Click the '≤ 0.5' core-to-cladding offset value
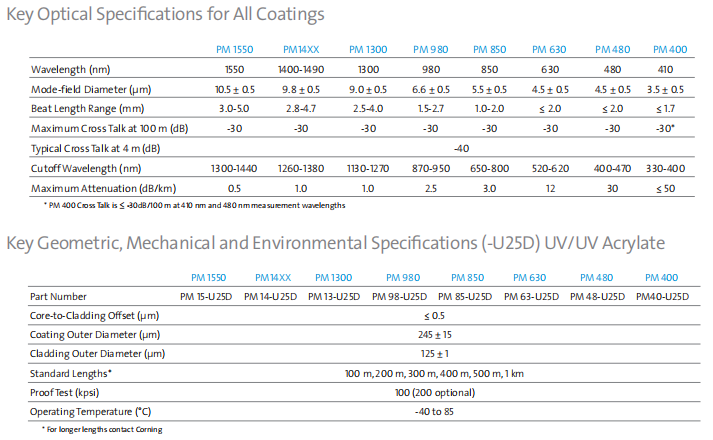The height and width of the screenshot is (440, 713). coord(434,316)
